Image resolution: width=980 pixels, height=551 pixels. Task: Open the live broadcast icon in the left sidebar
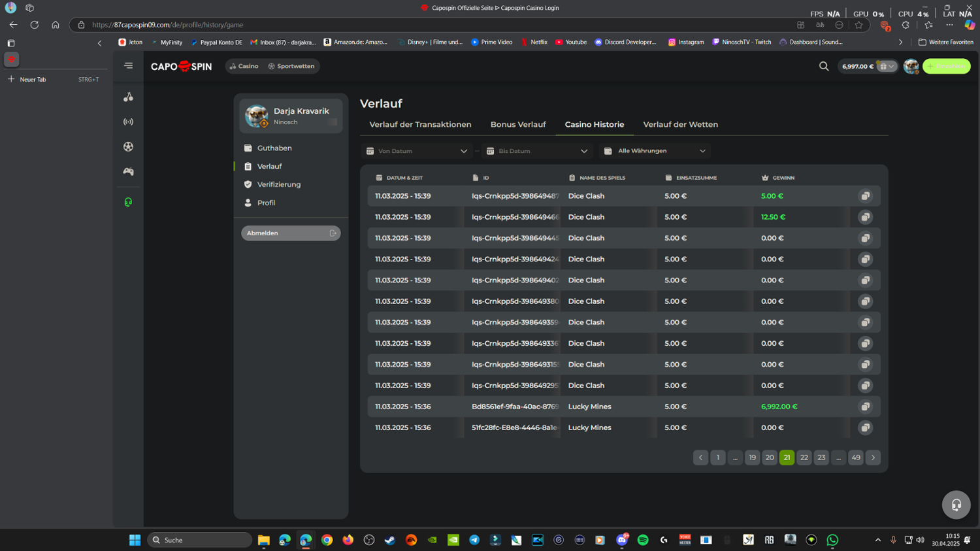(128, 122)
